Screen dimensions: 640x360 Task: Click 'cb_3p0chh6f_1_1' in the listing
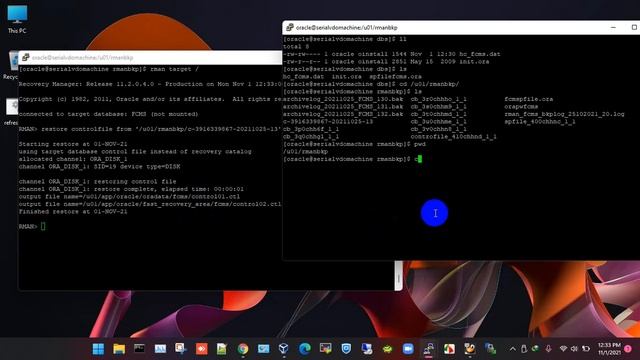click(311, 129)
